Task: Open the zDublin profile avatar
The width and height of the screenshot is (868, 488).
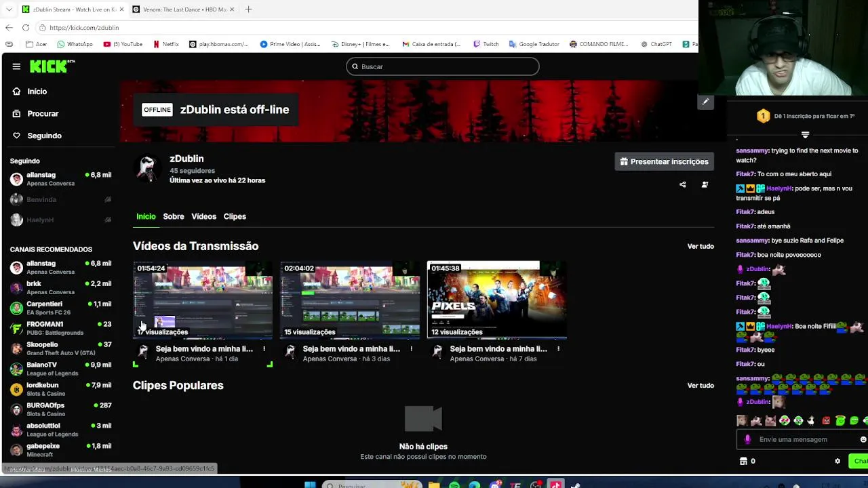Action: [147, 168]
